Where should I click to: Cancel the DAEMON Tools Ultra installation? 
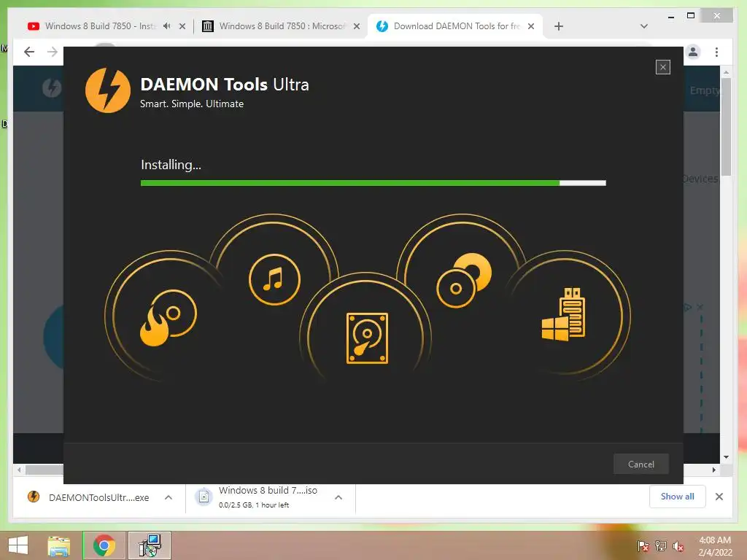640,464
